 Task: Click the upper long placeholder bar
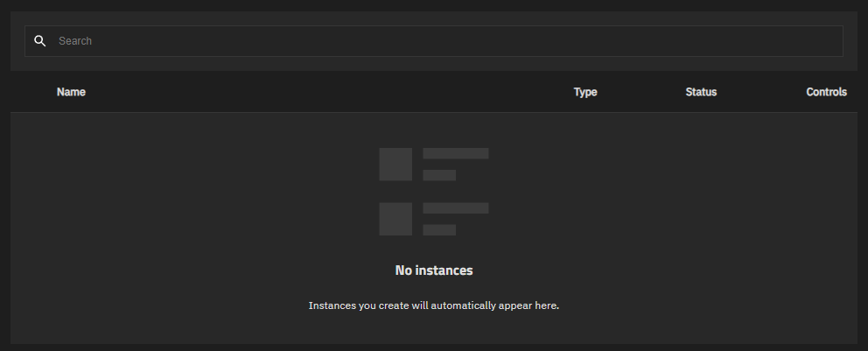(x=455, y=153)
